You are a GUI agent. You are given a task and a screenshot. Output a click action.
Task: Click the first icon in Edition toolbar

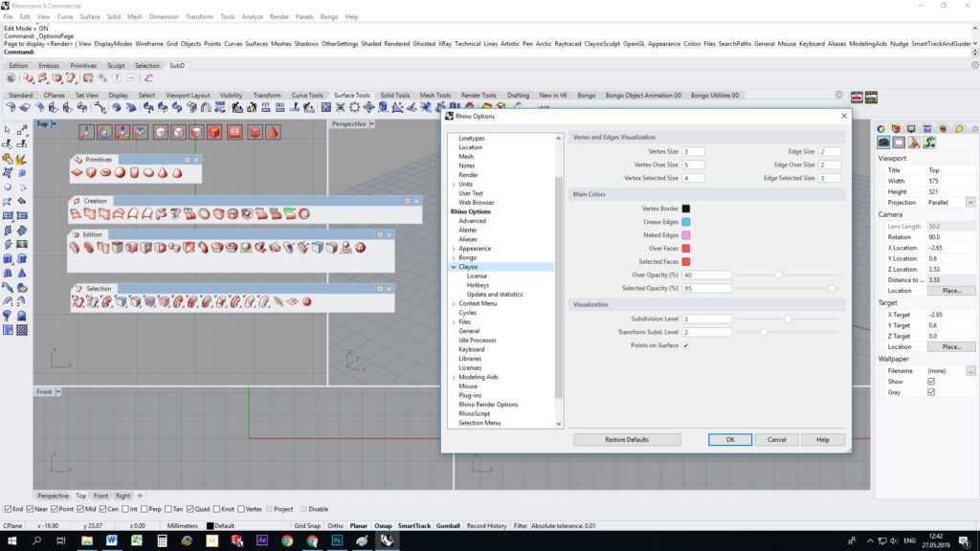tap(74, 247)
